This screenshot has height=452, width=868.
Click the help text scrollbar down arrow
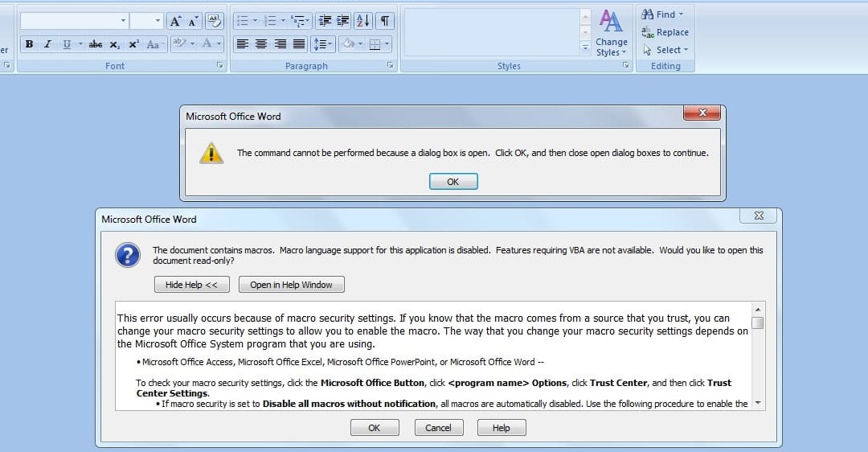click(758, 403)
